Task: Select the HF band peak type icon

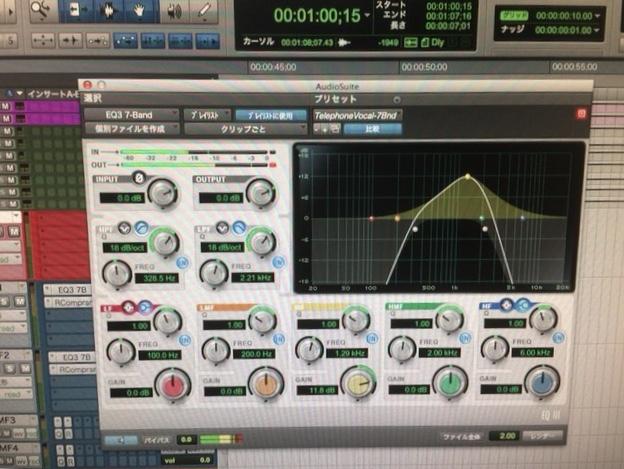Action: click(506, 305)
